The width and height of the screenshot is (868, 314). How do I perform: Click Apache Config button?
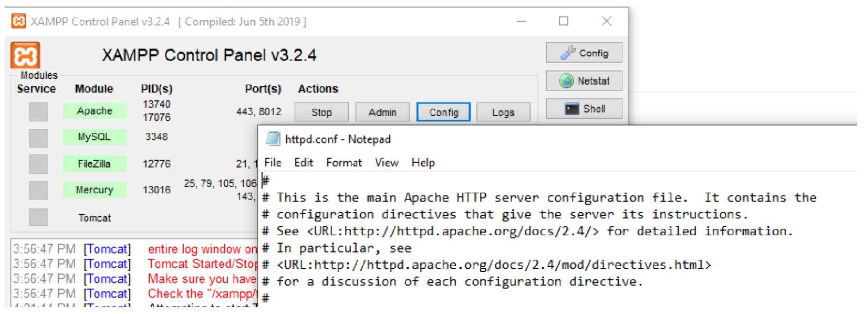click(443, 112)
